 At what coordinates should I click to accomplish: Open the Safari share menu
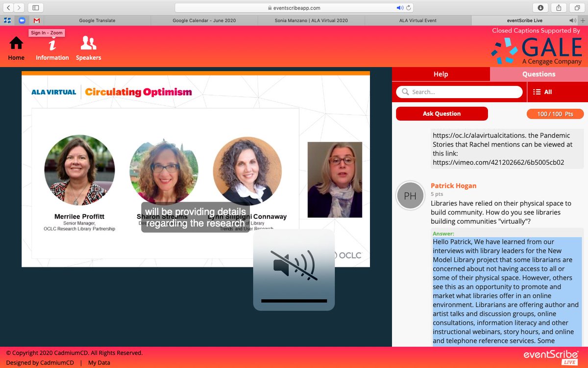click(559, 8)
